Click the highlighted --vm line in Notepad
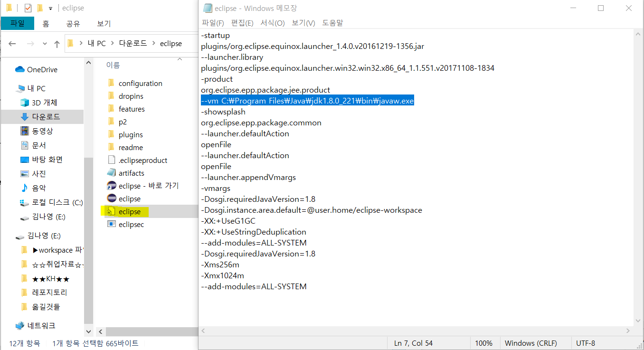Screen dimensions: 644x350 coord(307,101)
